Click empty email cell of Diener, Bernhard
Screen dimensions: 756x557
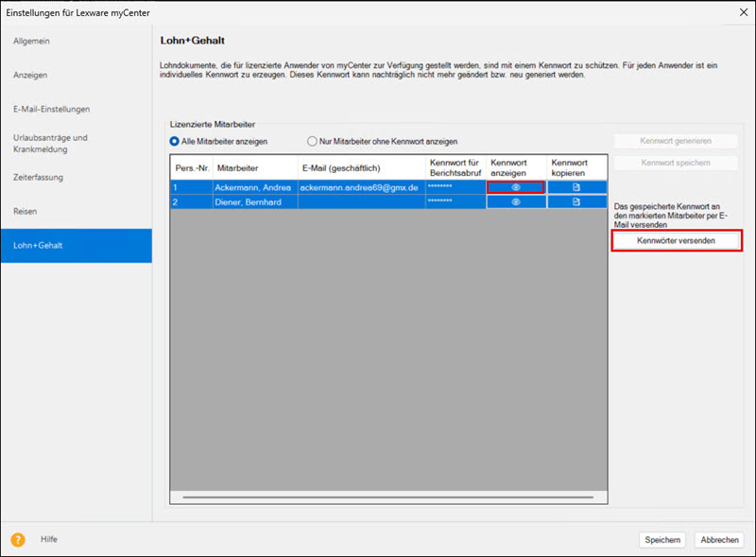click(x=362, y=201)
